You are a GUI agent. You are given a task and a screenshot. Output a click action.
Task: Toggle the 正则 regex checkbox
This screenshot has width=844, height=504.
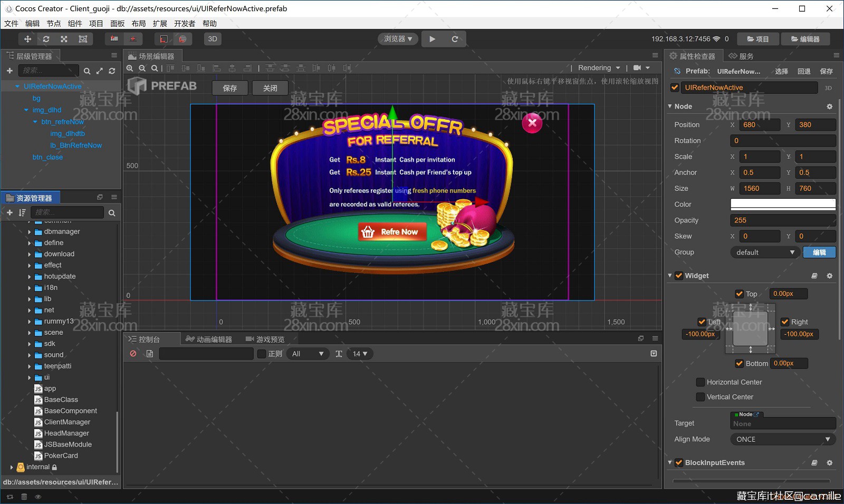[262, 354]
